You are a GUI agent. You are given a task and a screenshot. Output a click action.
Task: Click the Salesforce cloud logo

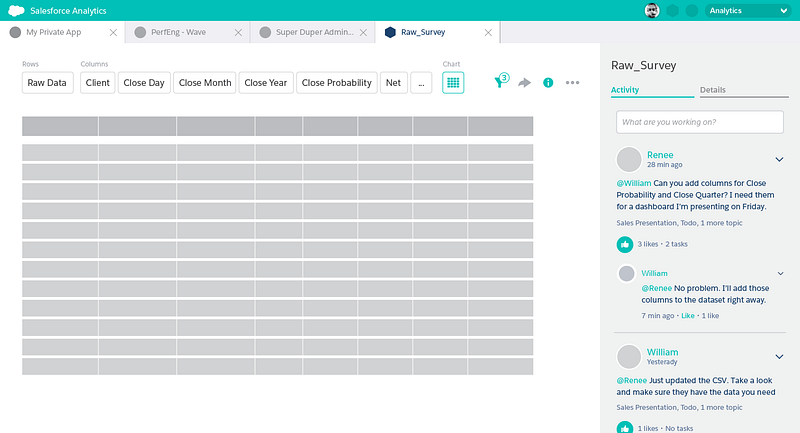pos(16,10)
